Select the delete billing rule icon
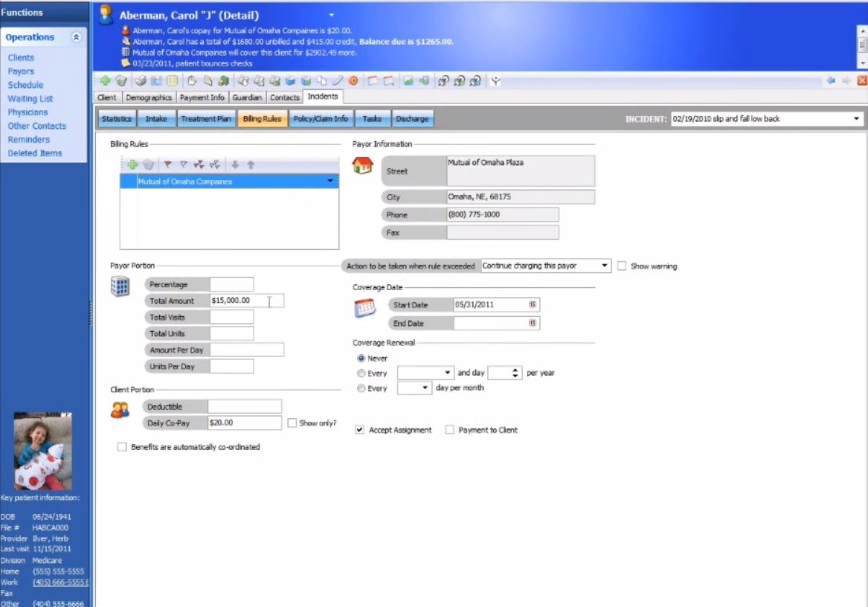Image resolution: width=868 pixels, height=607 pixels. pos(147,164)
